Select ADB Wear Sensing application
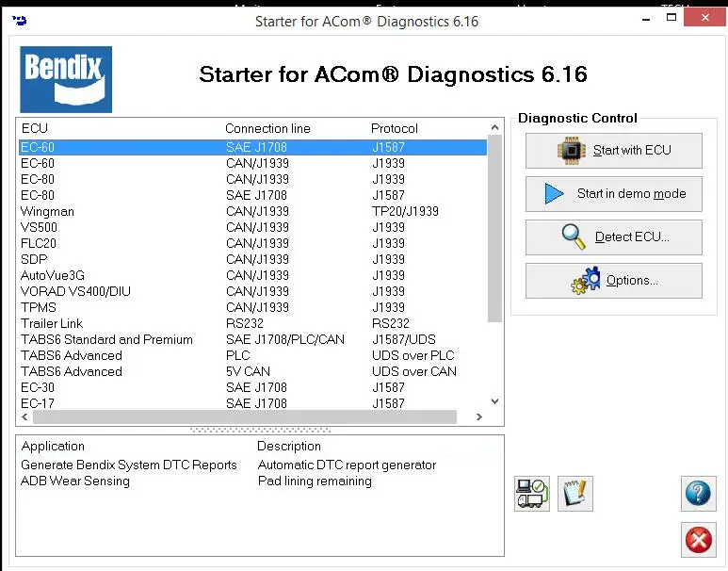The height and width of the screenshot is (571, 728). point(75,481)
